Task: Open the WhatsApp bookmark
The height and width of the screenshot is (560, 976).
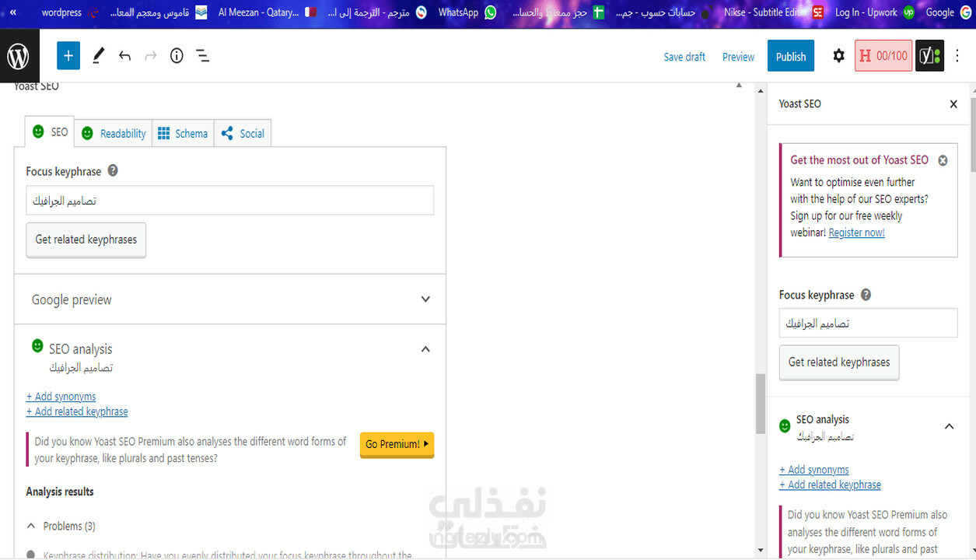Action: (467, 12)
